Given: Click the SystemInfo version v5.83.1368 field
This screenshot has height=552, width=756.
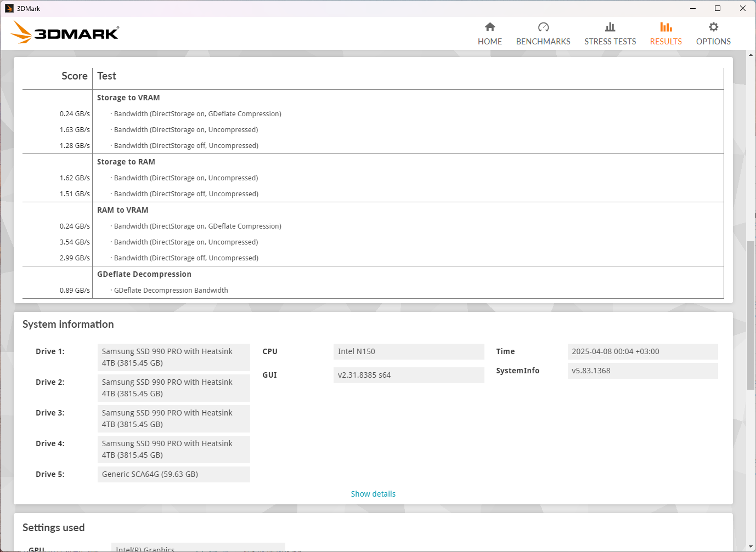Looking at the screenshot, I should click(x=642, y=371).
